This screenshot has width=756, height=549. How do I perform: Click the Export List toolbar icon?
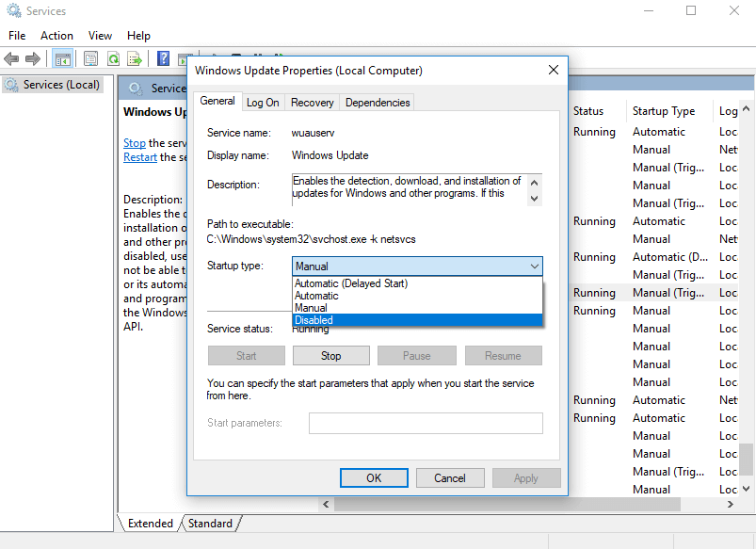(x=135, y=59)
